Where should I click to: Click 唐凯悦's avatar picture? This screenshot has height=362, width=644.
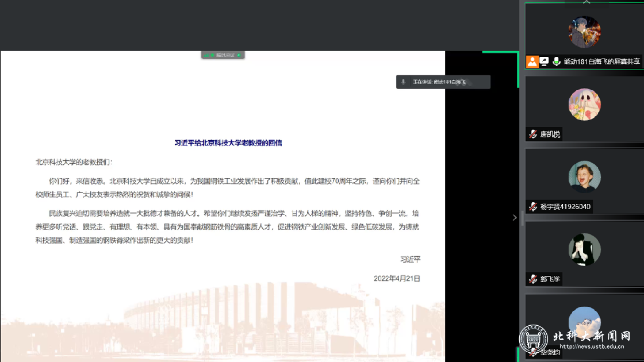584,105
